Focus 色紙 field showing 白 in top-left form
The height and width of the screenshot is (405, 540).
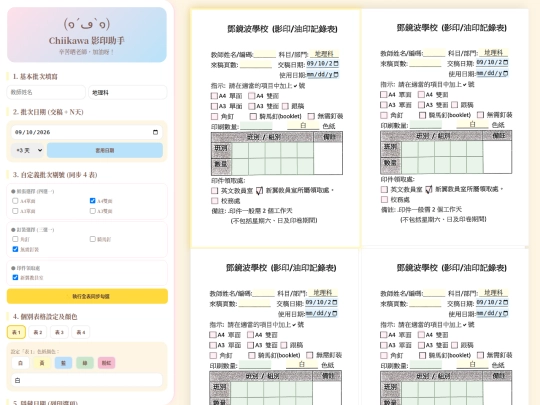click(303, 126)
